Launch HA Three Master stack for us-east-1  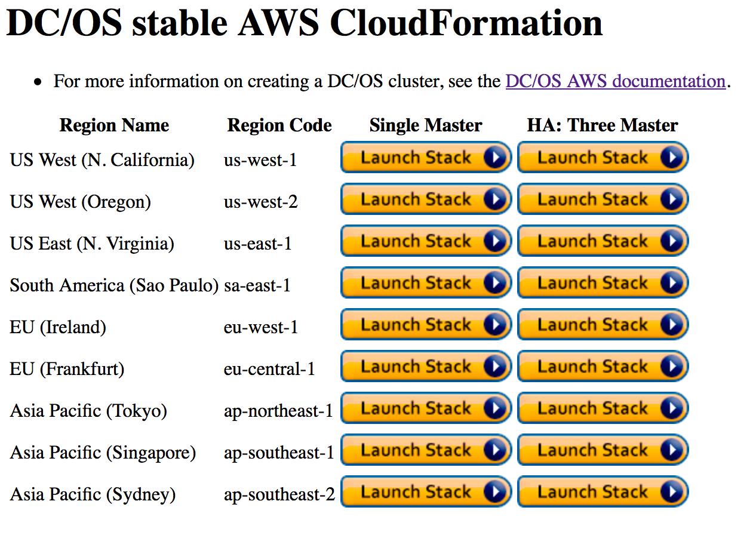(x=603, y=241)
